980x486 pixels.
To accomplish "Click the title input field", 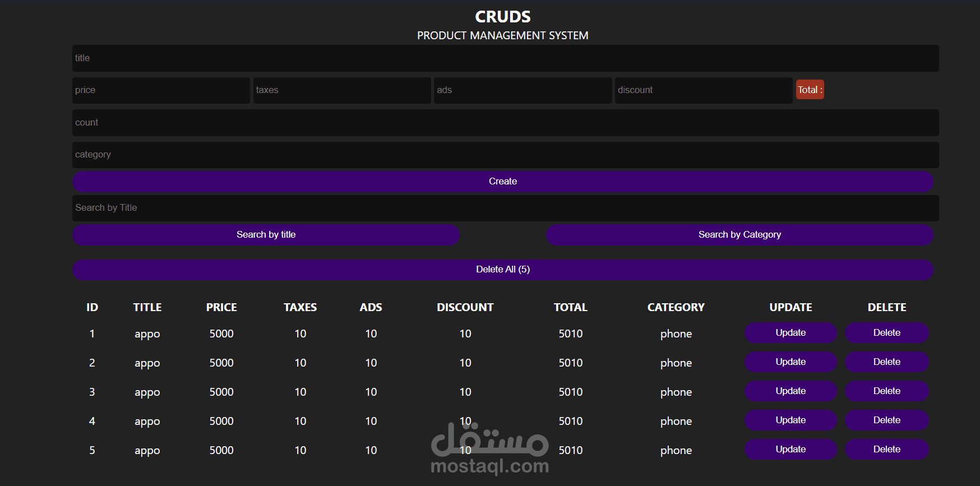I will point(505,58).
